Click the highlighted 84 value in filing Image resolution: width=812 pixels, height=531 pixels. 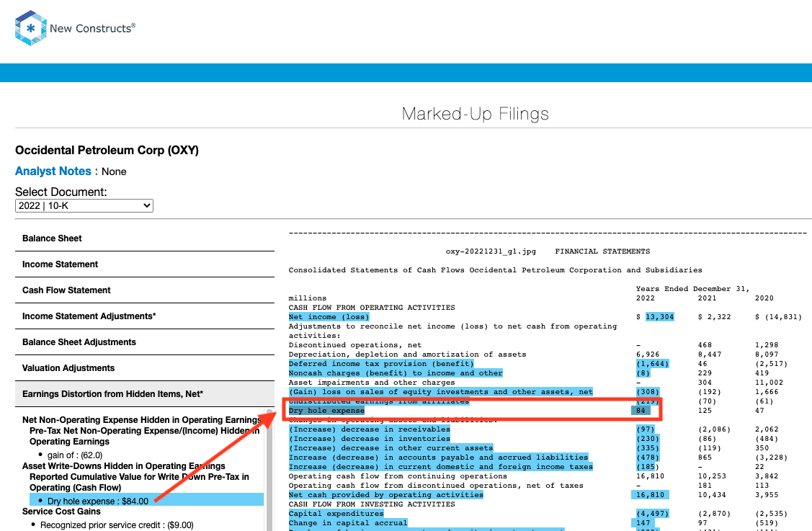641,410
